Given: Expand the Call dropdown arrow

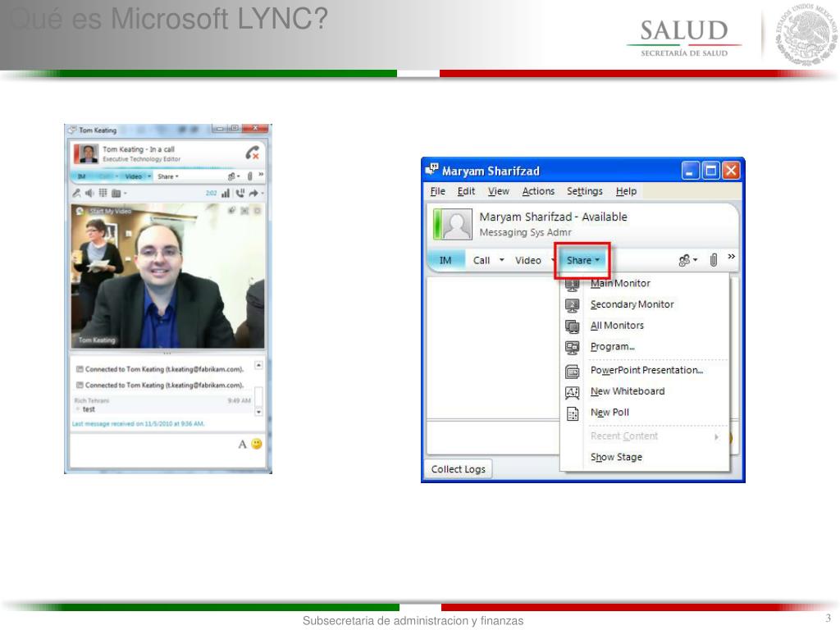Looking at the screenshot, I should pos(502,260).
